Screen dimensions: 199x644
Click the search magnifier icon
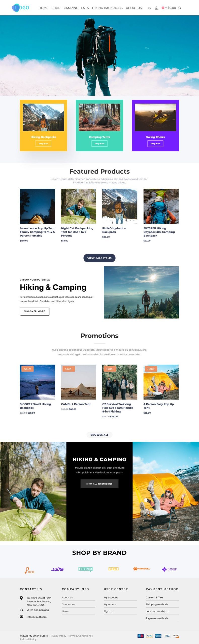pyautogui.click(x=179, y=8)
